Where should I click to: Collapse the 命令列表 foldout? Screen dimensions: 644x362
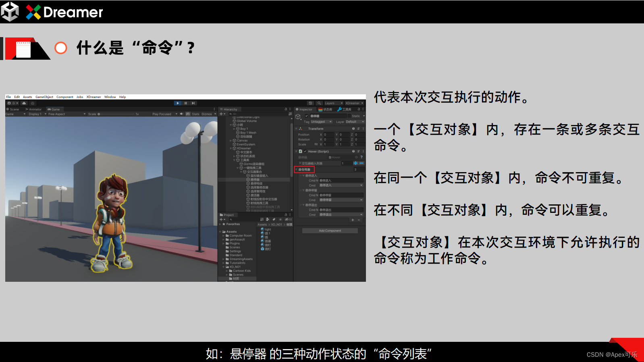(296, 170)
